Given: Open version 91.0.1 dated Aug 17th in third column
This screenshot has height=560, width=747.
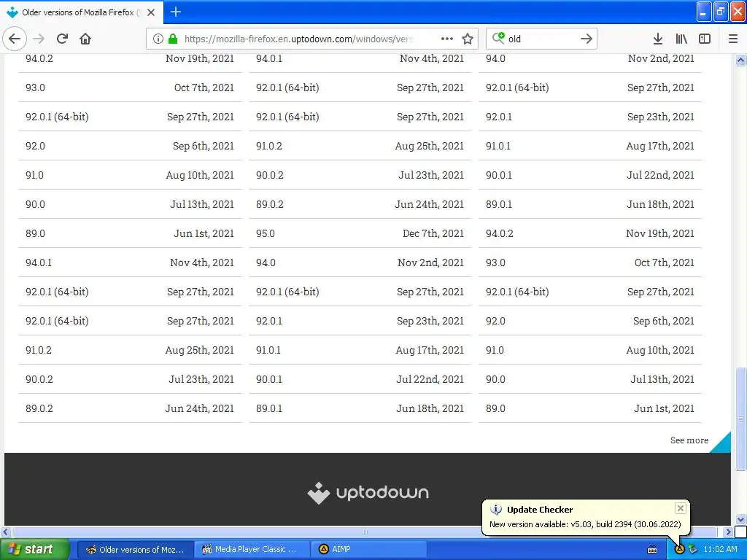Looking at the screenshot, I should point(589,146).
